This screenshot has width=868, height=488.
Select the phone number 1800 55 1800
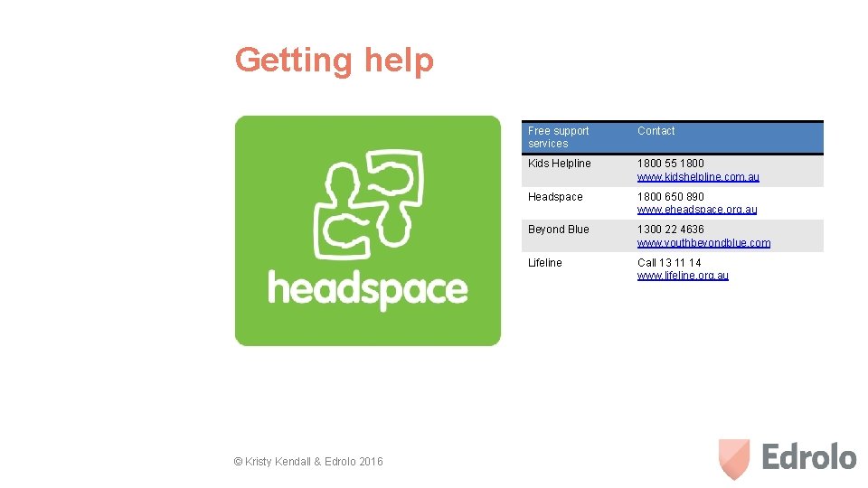pyautogui.click(x=670, y=164)
